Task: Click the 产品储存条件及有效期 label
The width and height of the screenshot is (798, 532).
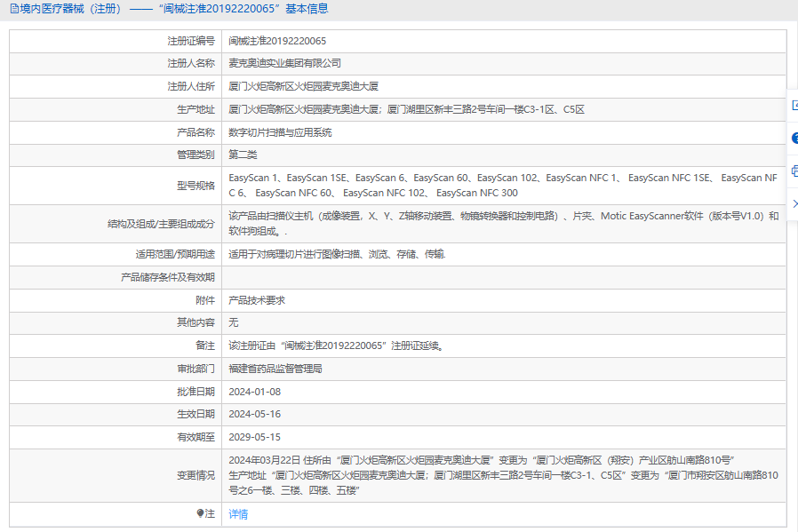Action: (168, 277)
